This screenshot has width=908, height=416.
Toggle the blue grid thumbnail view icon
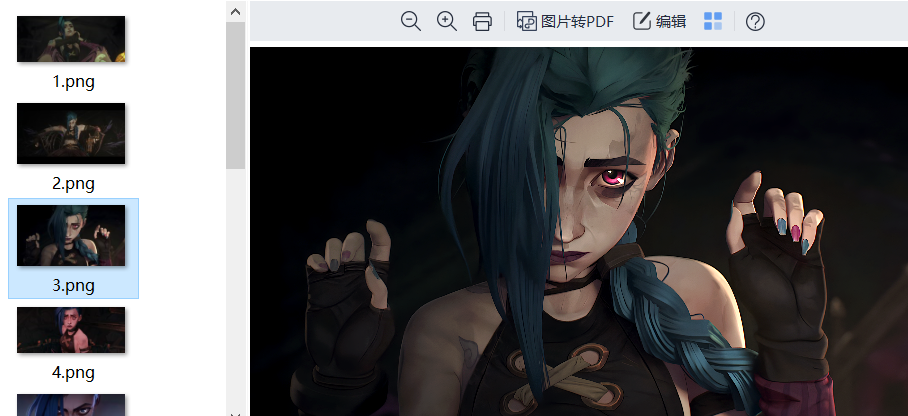(713, 21)
